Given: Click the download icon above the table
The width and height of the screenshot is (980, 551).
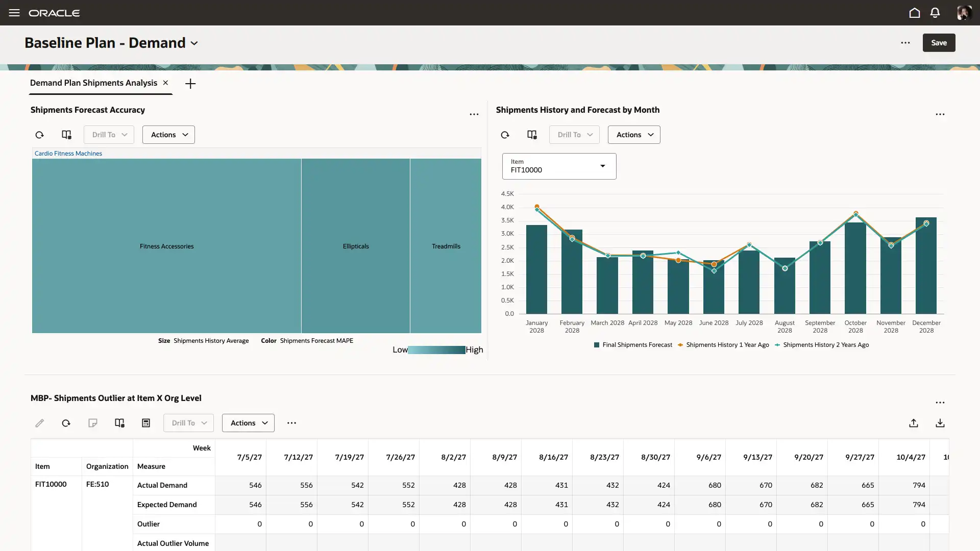Looking at the screenshot, I should pos(940,423).
